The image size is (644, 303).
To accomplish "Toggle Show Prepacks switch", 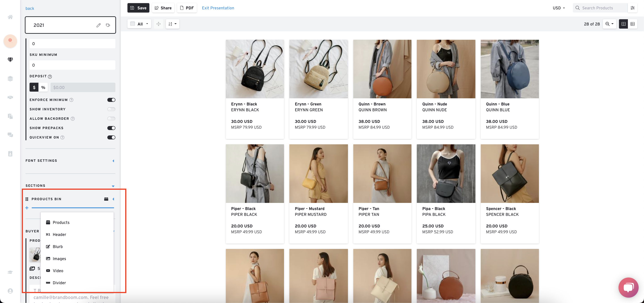I will pyautogui.click(x=111, y=128).
